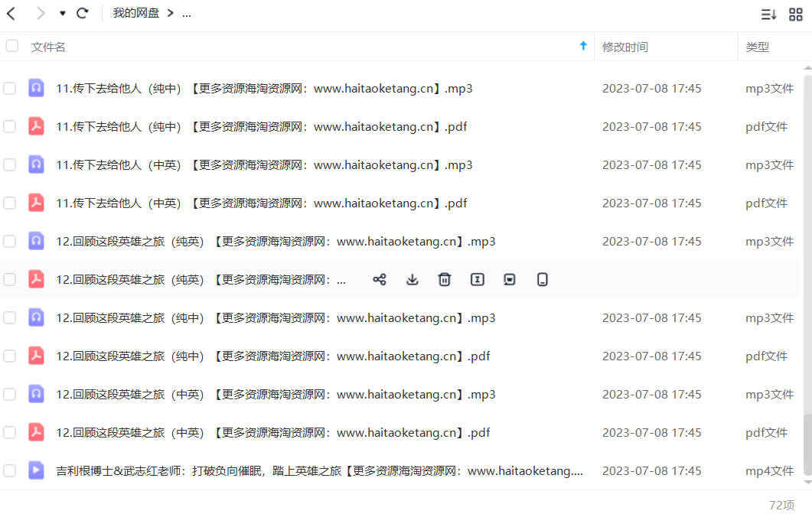Check 12.回顾这段英雄之旅 (纯中) mp3 checkbox
The height and width of the screenshot is (514, 812).
click(9, 317)
